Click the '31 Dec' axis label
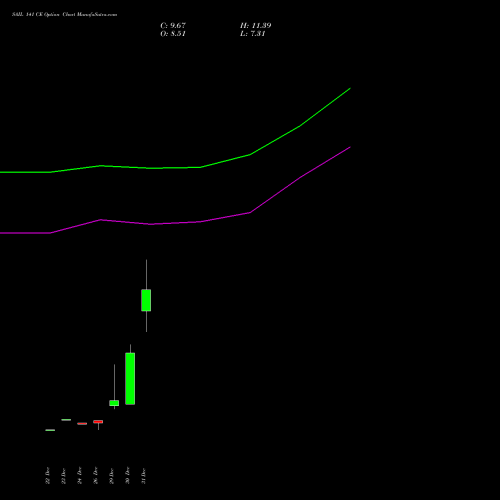 [x=144, y=476]
